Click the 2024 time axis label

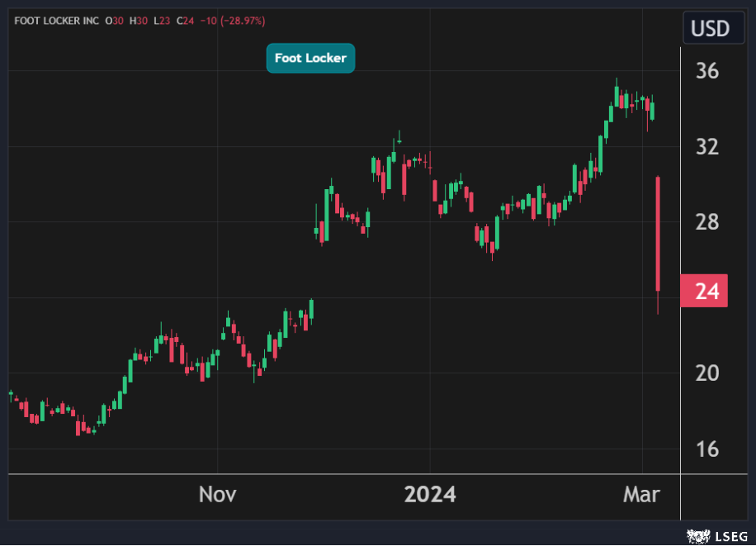tap(429, 495)
